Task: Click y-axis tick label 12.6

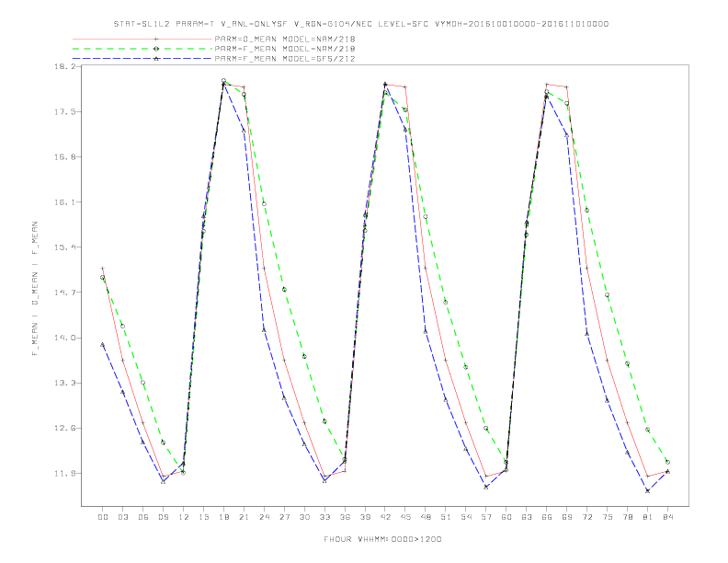Action: 64,429
